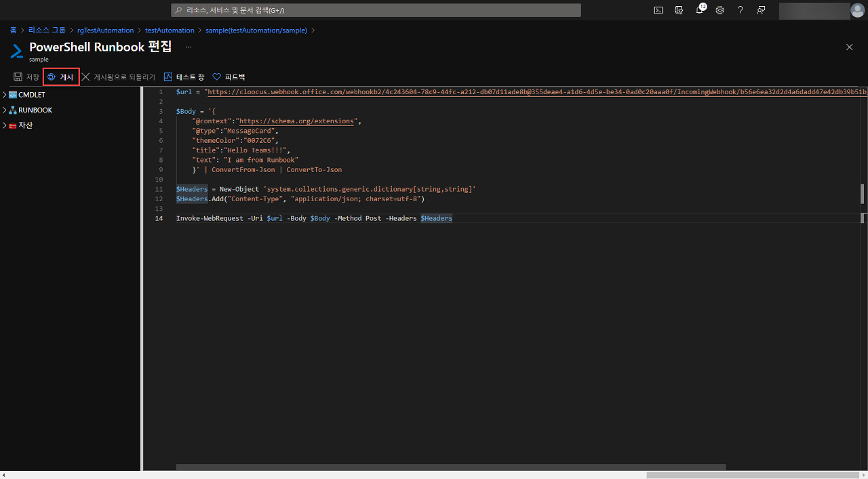The image size is (868, 479).
Task: Click highlighted $Headers at end of line 14
Action: point(436,218)
